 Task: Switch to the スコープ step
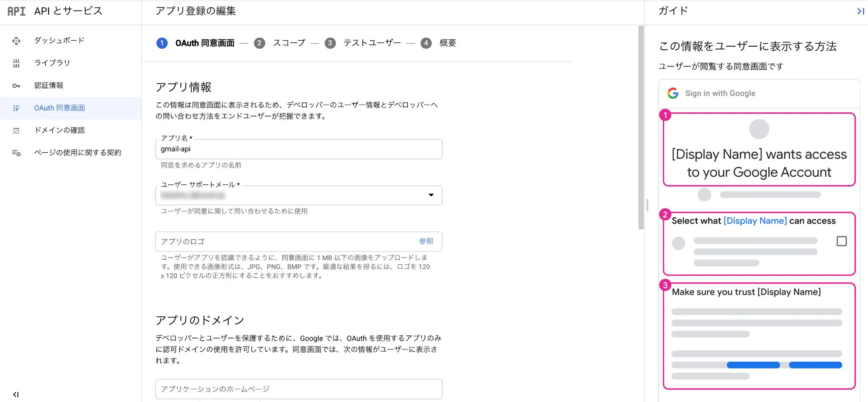[289, 43]
